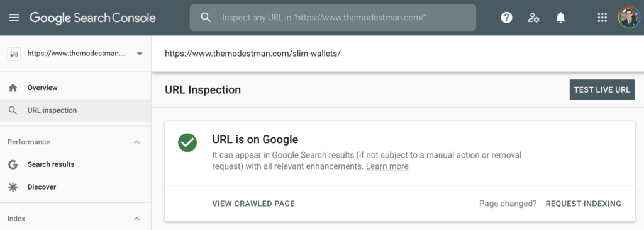Click the Google G Search results icon
This screenshot has width=644, height=230.
pyautogui.click(x=13, y=164)
